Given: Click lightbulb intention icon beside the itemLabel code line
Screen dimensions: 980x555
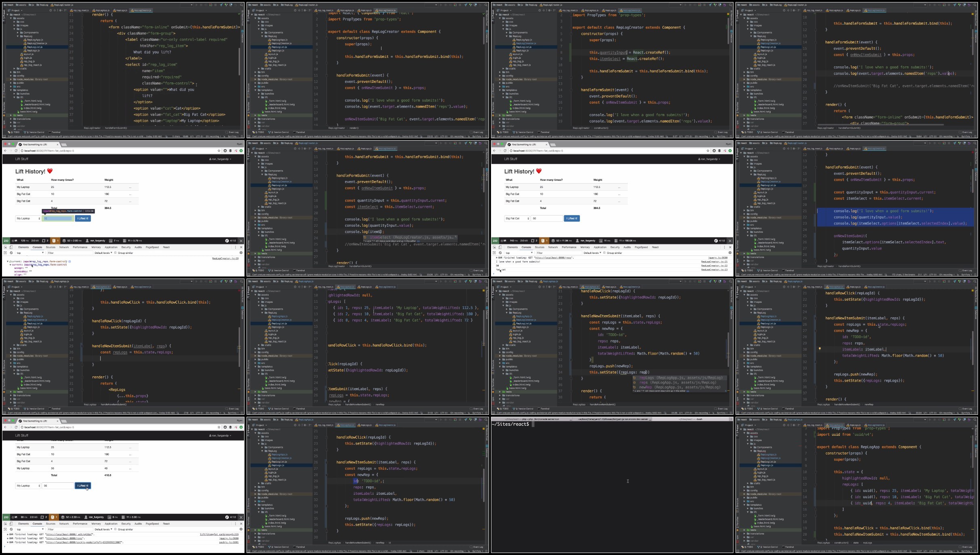Looking at the screenshot, I should pyautogui.click(x=820, y=348).
